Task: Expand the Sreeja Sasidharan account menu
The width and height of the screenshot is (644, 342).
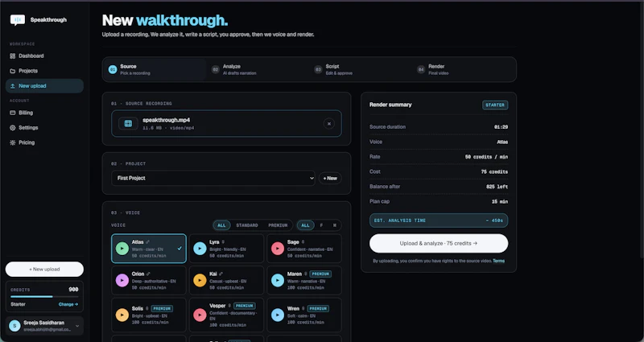Action: point(44,326)
